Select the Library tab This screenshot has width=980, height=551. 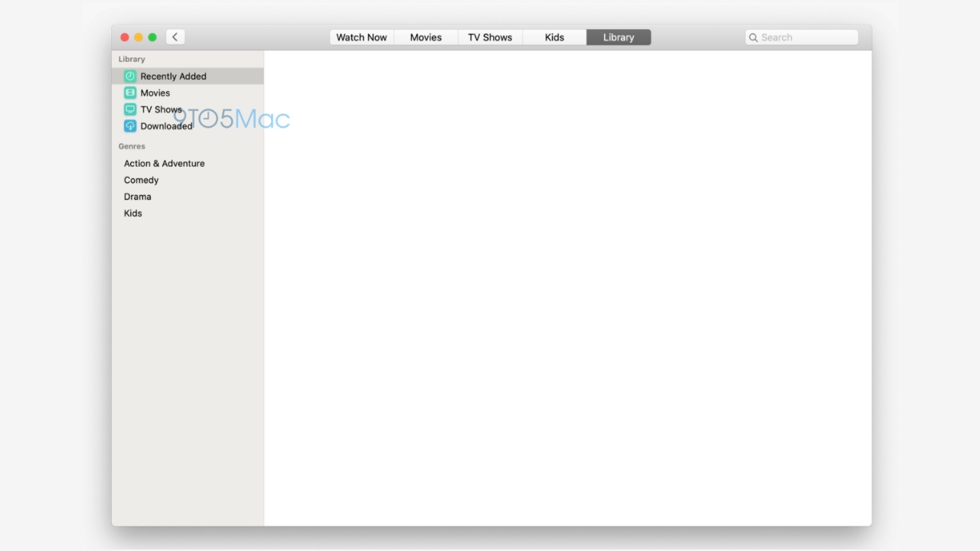coord(619,37)
